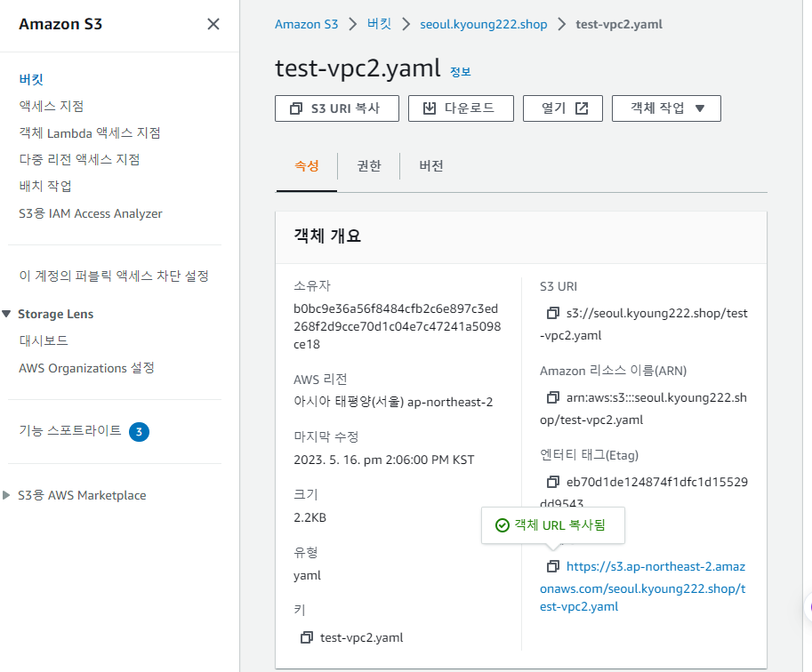Click the 다운로드 button
The height and width of the screenshot is (672, 812).
point(461,108)
